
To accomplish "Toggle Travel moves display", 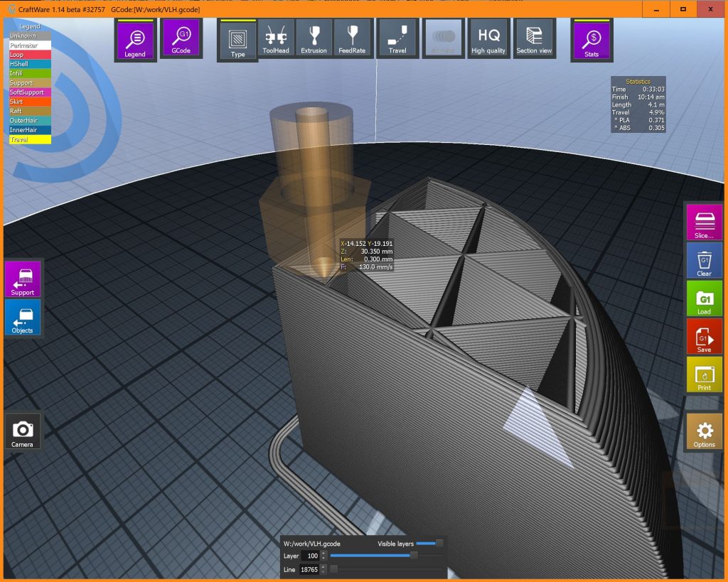I will 397,40.
